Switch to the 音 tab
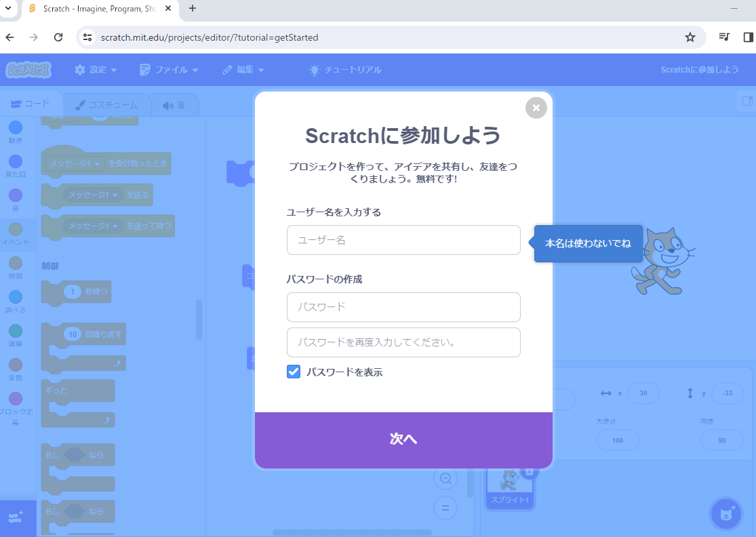The image size is (756, 537). 174,104
